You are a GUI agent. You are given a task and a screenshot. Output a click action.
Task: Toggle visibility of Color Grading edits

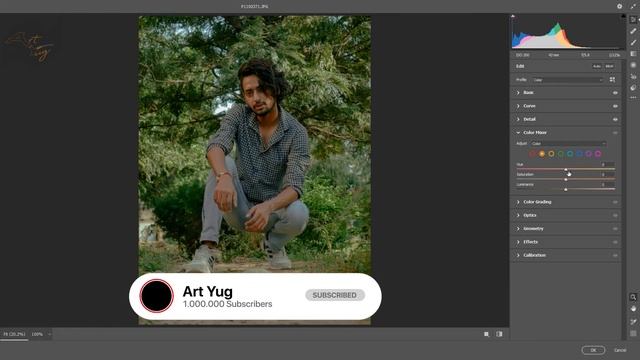[x=615, y=202]
